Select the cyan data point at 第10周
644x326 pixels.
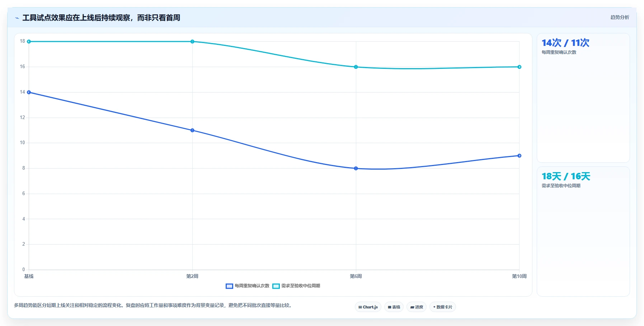coord(519,67)
